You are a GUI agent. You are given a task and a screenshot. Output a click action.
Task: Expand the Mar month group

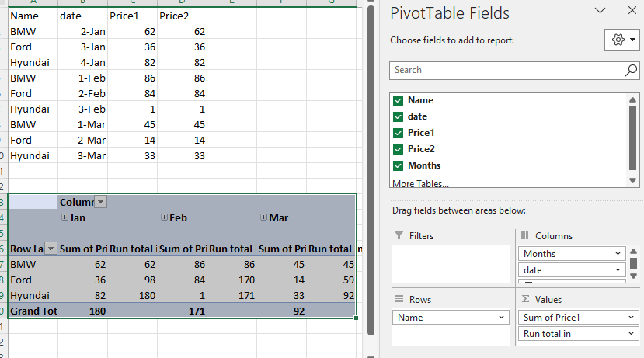point(263,217)
